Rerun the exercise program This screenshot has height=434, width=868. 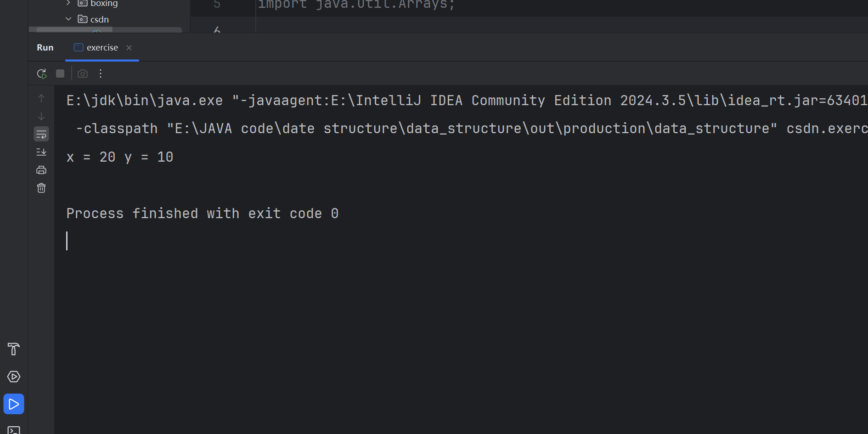[x=42, y=73]
